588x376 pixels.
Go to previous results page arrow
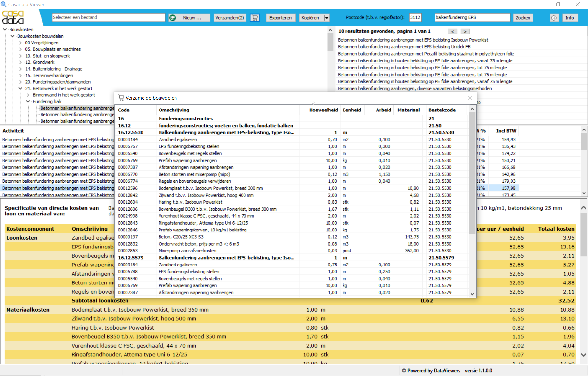pyautogui.click(x=452, y=31)
